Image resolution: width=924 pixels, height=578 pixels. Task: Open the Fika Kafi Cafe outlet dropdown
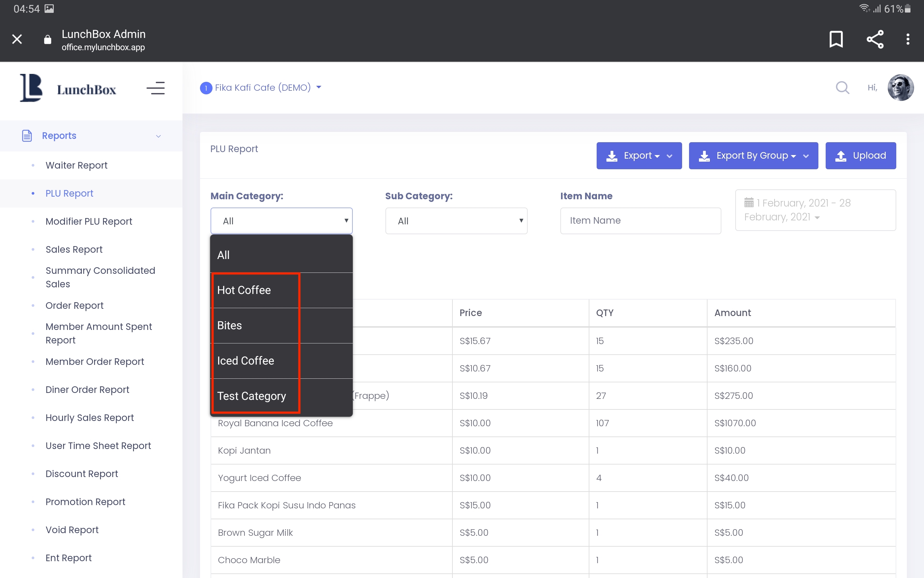coord(262,87)
